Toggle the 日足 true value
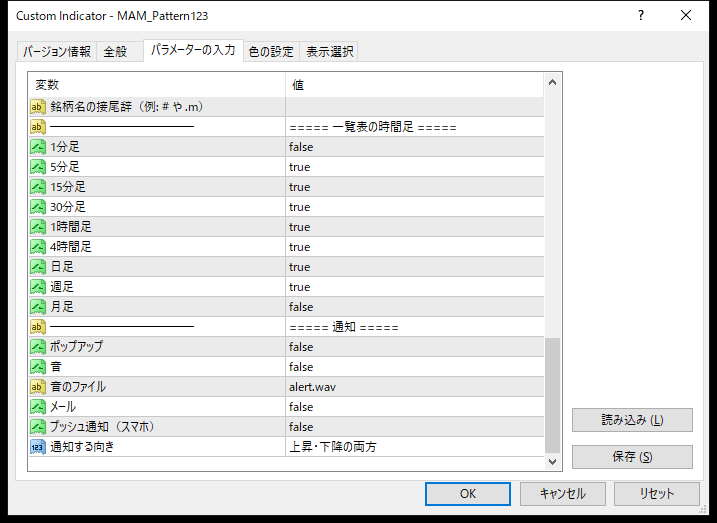717x523 pixels. click(415, 267)
